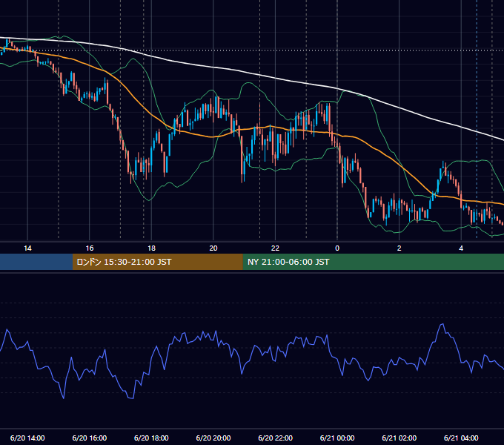504x445 pixels.
Task: Click the 6/20 14:00 date label
Action: tap(27, 438)
